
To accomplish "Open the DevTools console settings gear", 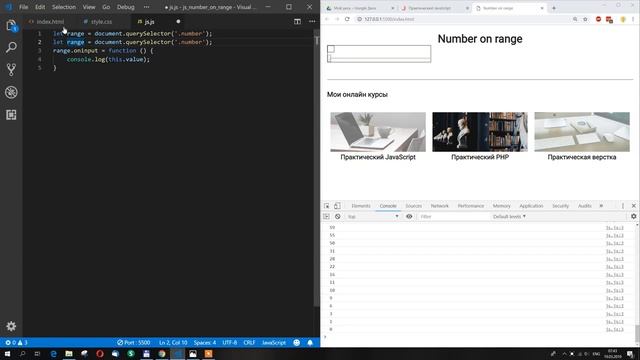I will click(x=633, y=217).
